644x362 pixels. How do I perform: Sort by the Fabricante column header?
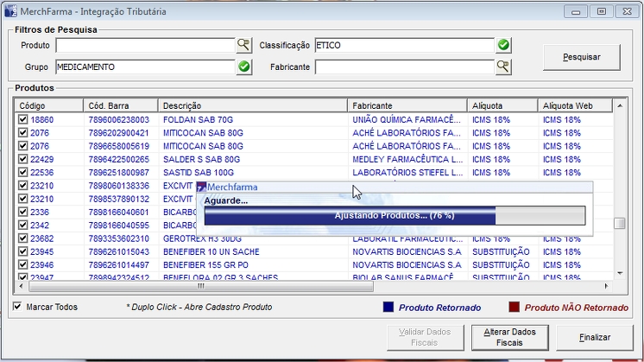click(407, 105)
